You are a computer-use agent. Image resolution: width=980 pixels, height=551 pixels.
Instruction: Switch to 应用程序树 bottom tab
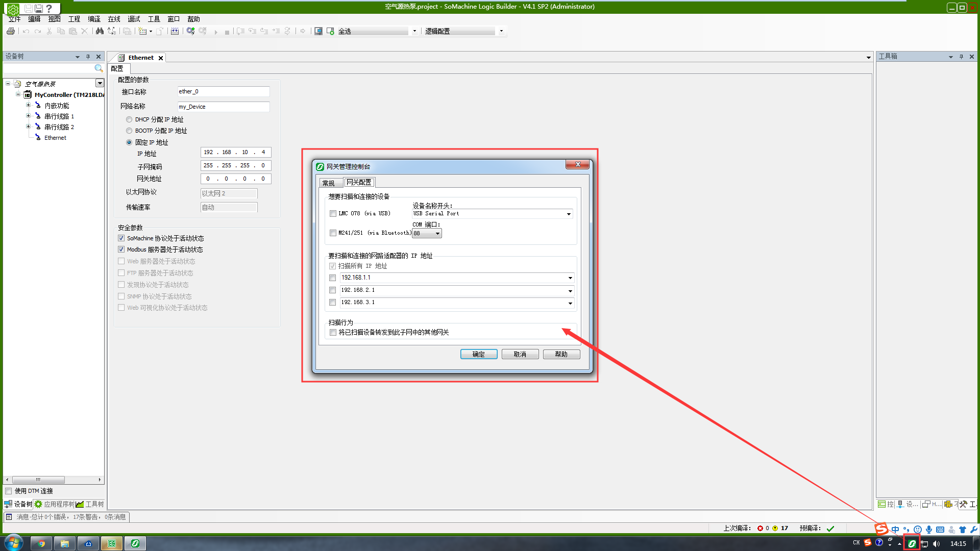coord(55,504)
